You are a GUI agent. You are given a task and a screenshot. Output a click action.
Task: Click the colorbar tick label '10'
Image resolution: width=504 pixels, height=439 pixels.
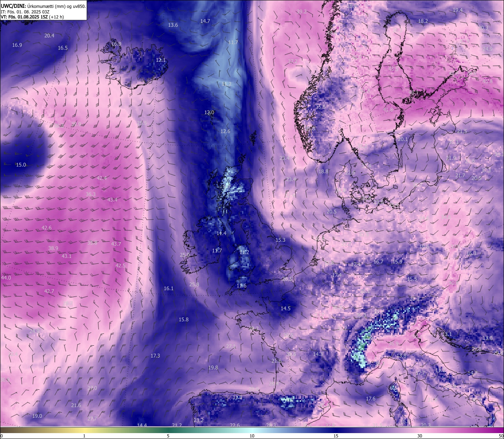tap(252, 436)
